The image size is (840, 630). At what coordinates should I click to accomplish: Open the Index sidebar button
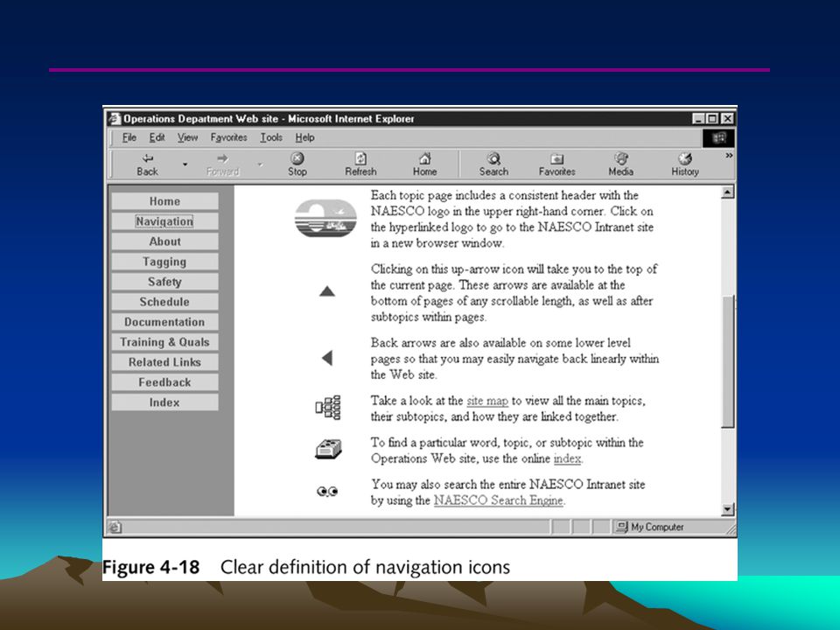(164, 402)
